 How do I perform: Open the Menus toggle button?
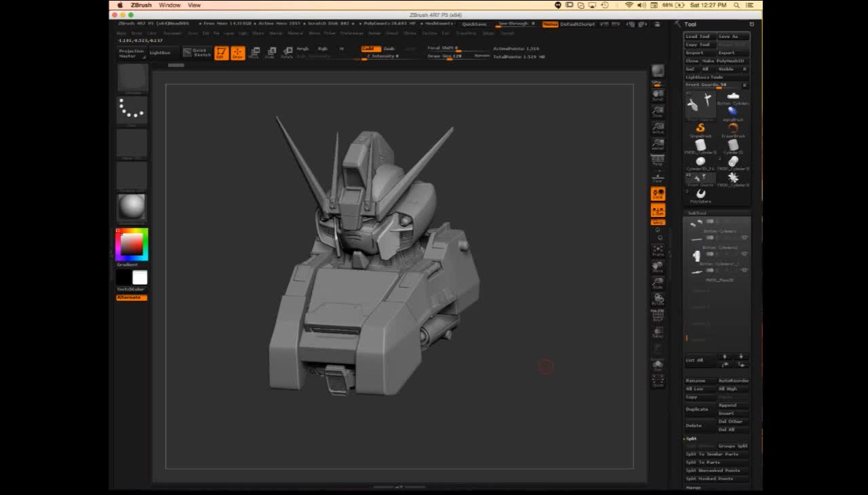pyautogui.click(x=550, y=24)
